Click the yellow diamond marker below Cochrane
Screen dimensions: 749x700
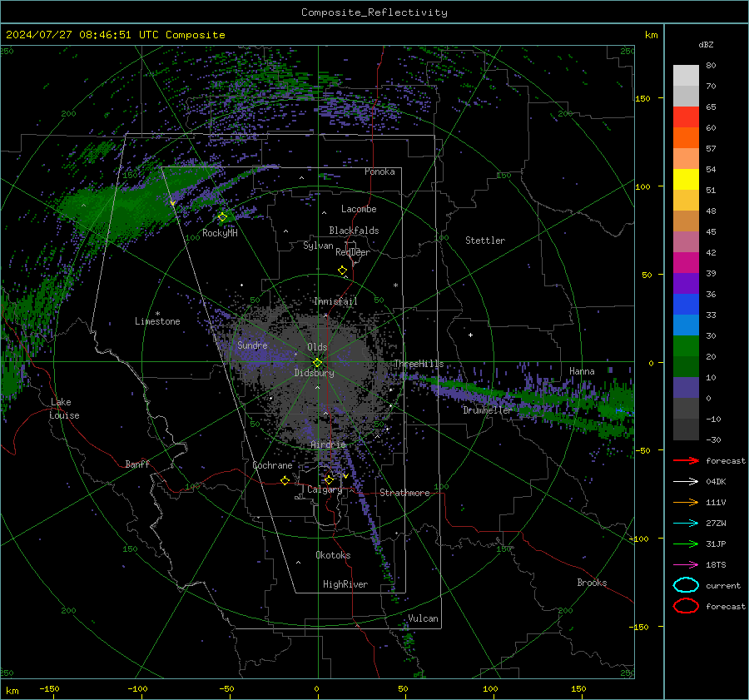pyautogui.click(x=285, y=480)
